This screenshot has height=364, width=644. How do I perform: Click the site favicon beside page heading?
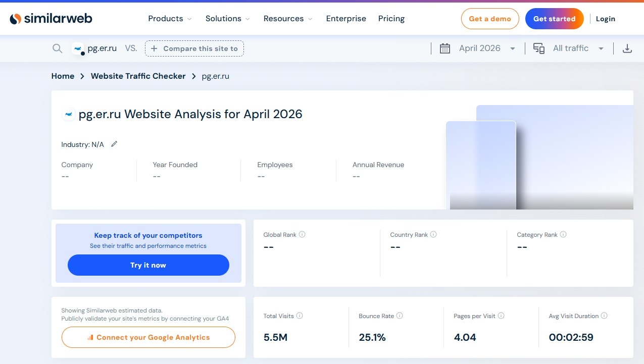point(69,115)
